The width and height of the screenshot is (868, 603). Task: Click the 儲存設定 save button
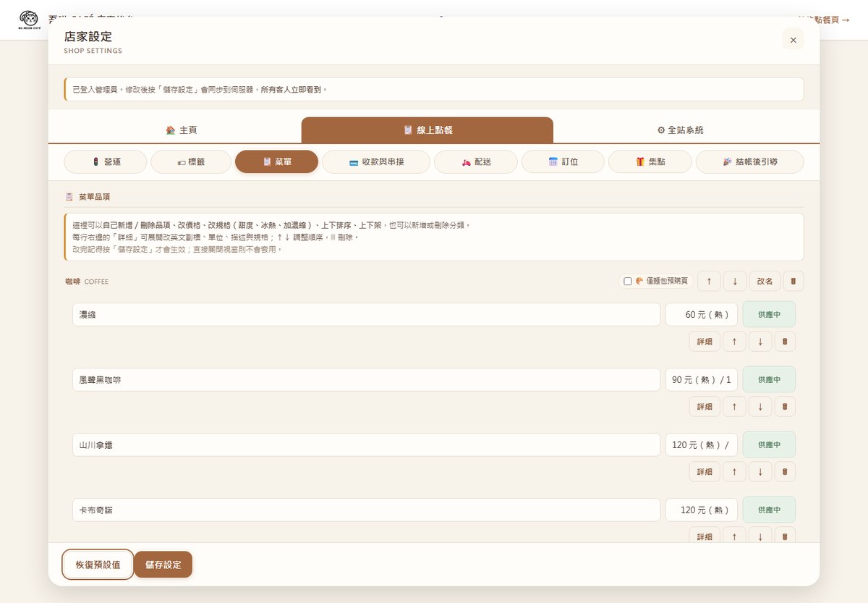coord(163,565)
